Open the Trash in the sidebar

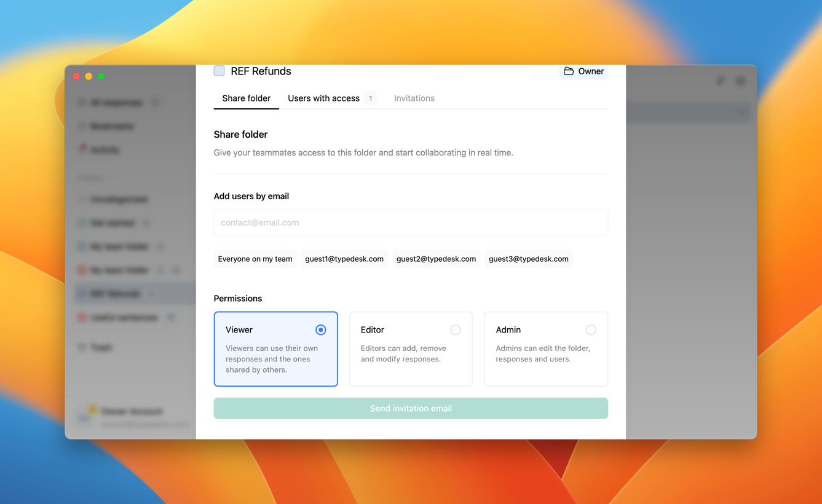pos(100,347)
